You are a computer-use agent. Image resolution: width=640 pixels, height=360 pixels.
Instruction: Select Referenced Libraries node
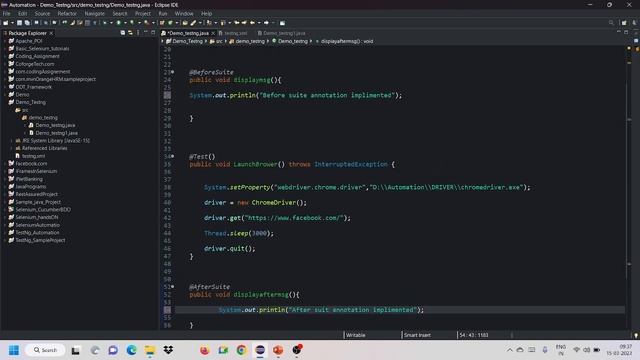pyautogui.click(x=44, y=148)
